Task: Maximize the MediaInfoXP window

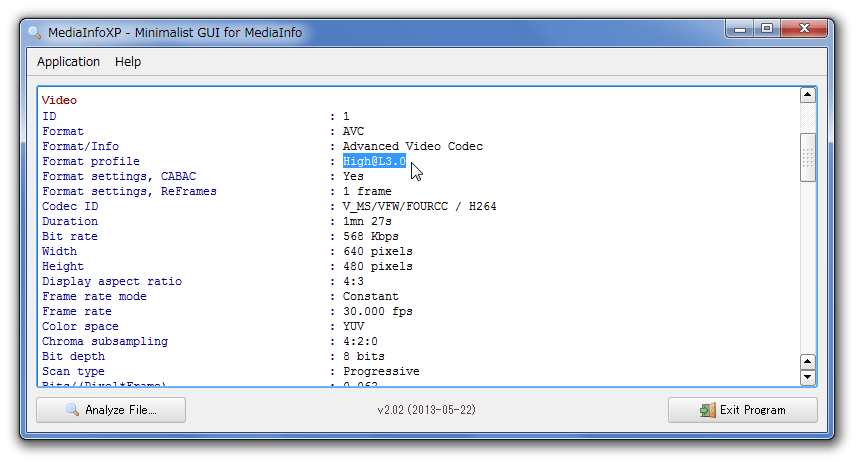Action: (x=767, y=28)
